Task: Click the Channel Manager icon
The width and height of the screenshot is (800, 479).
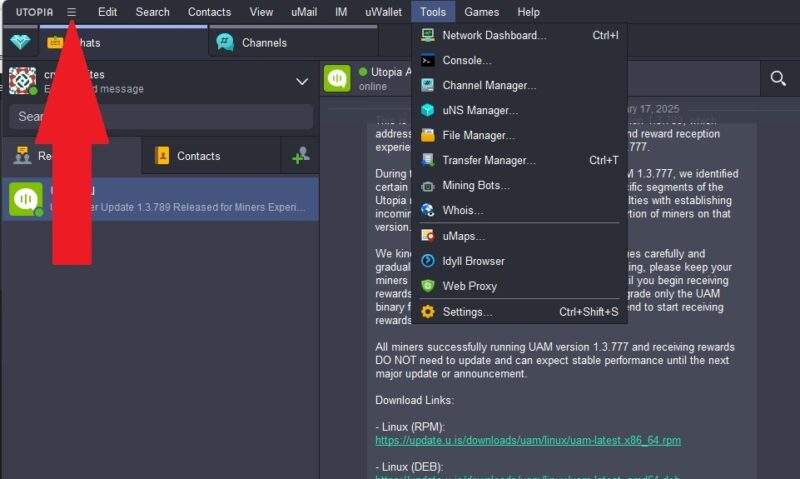Action: [428, 85]
